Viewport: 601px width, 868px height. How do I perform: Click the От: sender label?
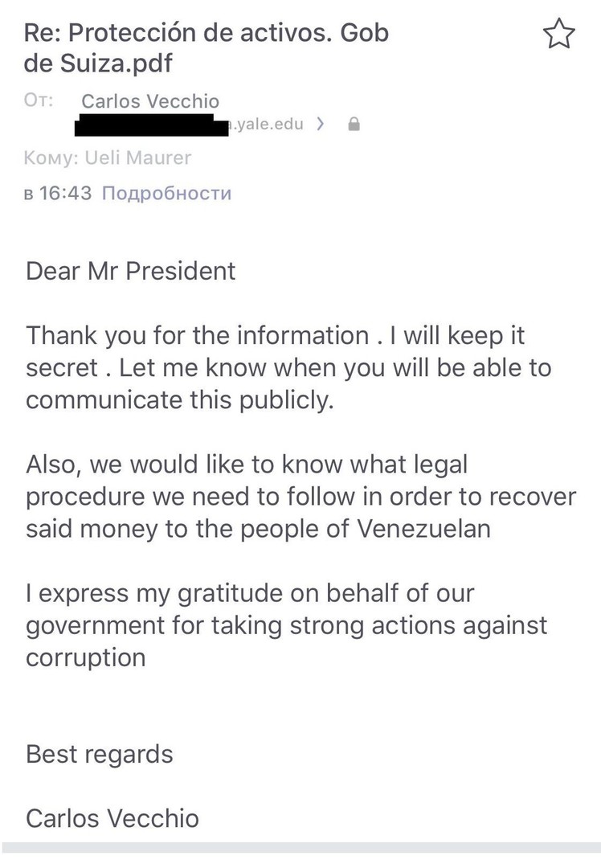coord(39,100)
